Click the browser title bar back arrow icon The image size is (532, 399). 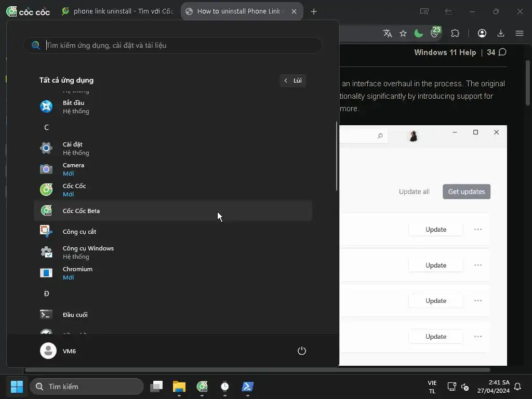tap(448, 11)
